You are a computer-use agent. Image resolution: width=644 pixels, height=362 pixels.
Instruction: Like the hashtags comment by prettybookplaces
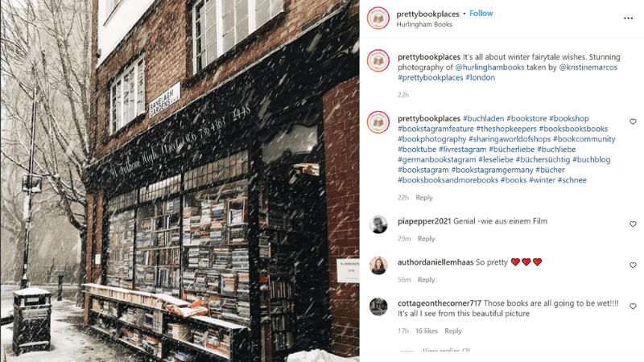click(x=633, y=121)
